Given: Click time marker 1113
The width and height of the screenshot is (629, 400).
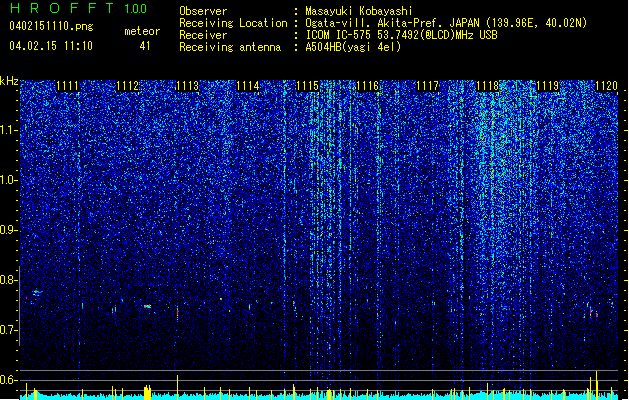Looking at the screenshot, I should [188, 86].
